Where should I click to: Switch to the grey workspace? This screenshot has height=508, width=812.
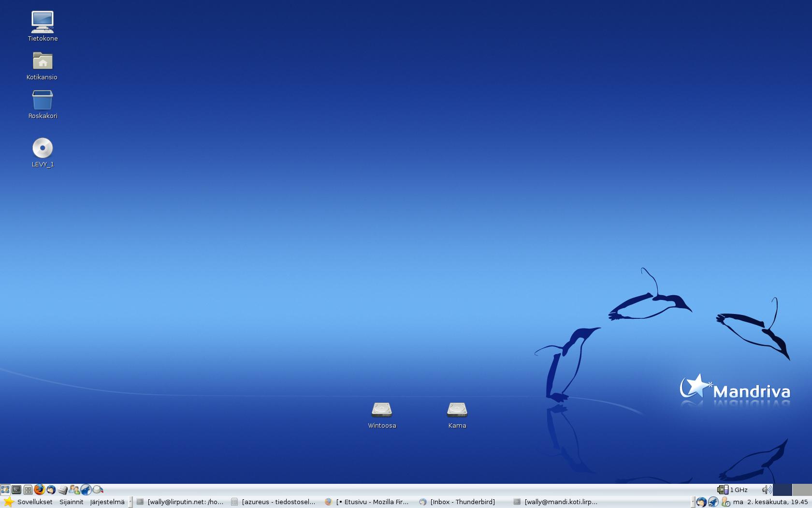(802, 490)
